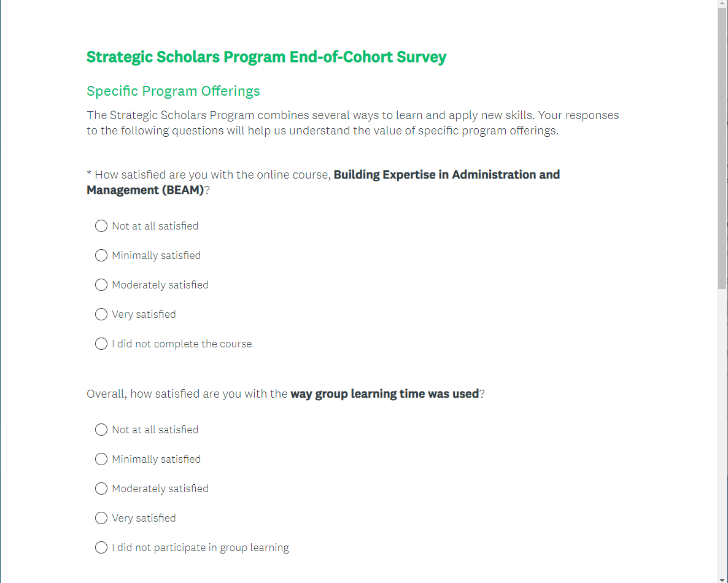Screen dimensions: 728x583
Task: Click the bold BEAM course name in question
Action: [x=446, y=175]
